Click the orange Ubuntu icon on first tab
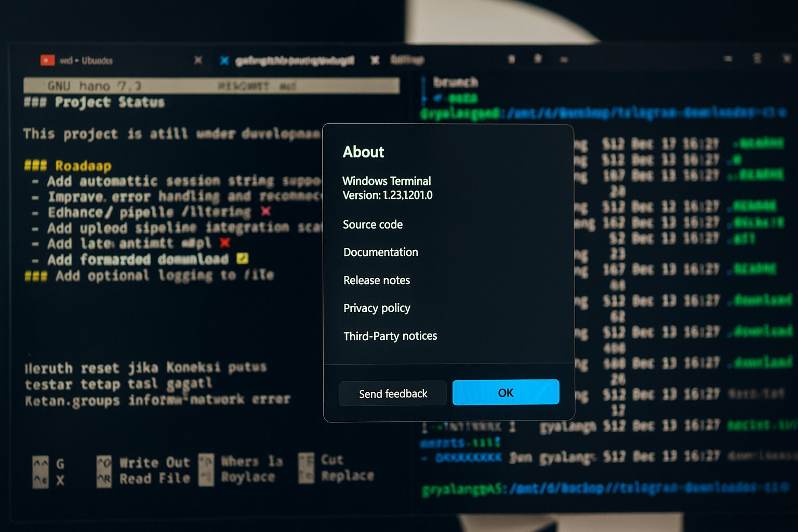 click(47, 60)
